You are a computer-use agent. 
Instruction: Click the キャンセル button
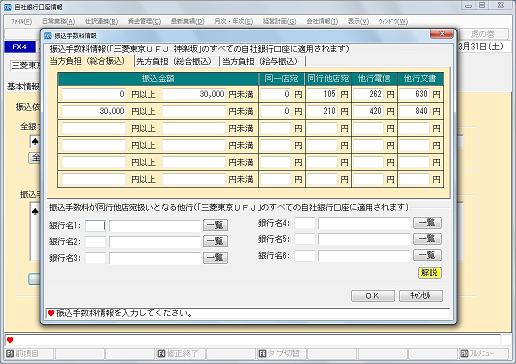coord(421,296)
